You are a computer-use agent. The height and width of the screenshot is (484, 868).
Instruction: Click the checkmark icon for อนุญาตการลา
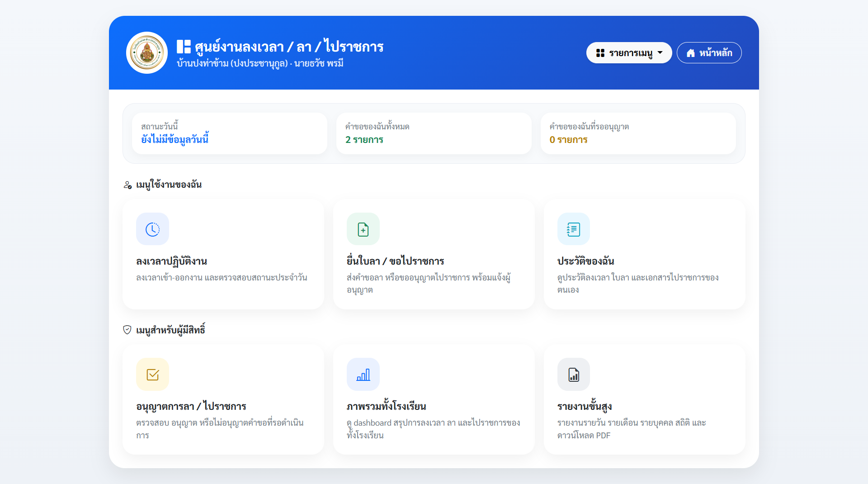[152, 375]
